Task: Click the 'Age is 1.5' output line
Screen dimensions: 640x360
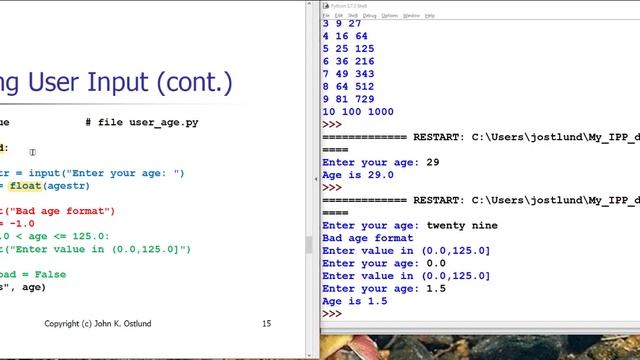Action: click(355, 301)
